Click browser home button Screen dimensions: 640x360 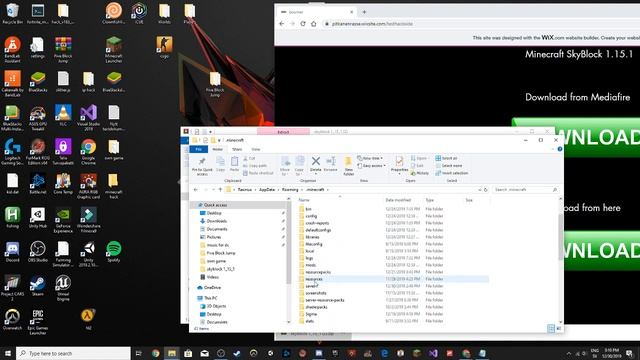(x=313, y=24)
